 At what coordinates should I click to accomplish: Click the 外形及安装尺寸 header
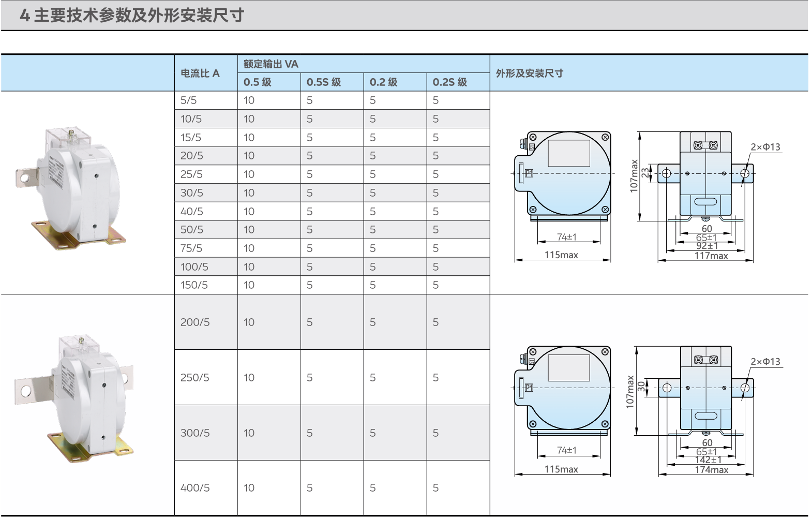pos(530,73)
